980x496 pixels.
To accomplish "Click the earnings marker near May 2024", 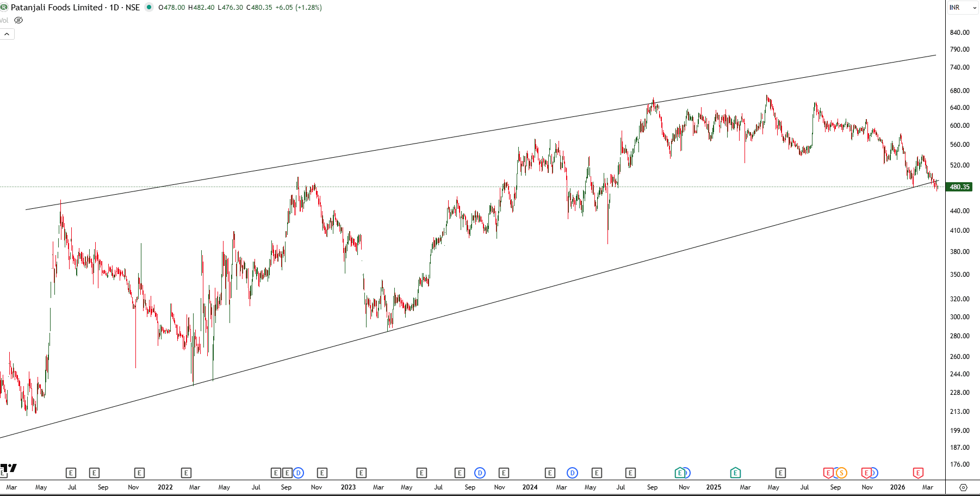I will (597, 473).
